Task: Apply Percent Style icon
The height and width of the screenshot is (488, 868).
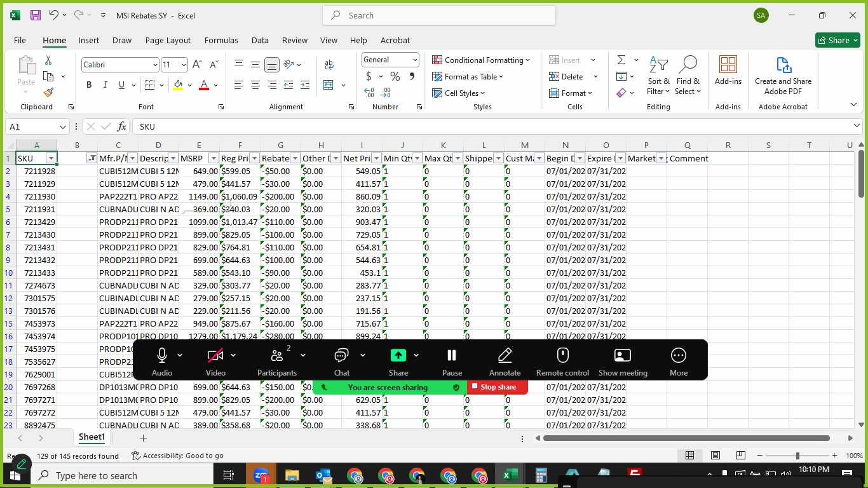Action: pos(395,76)
